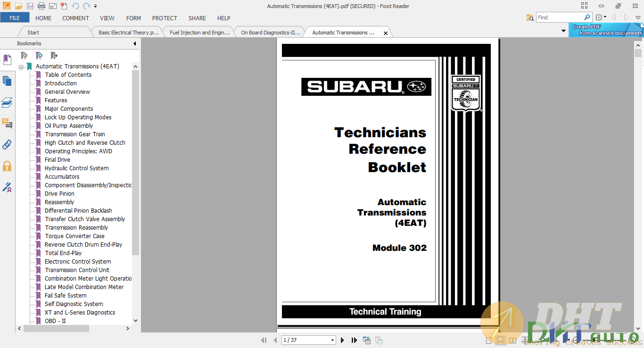Open the Lock Up Operating Modes bookmark
This screenshot has height=348, width=644.
coord(78,117)
